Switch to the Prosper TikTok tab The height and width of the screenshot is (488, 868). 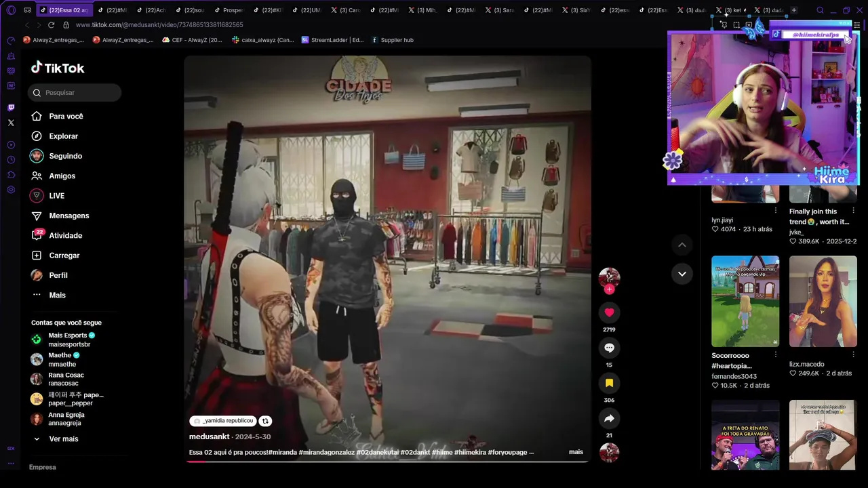tap(228, 10)
